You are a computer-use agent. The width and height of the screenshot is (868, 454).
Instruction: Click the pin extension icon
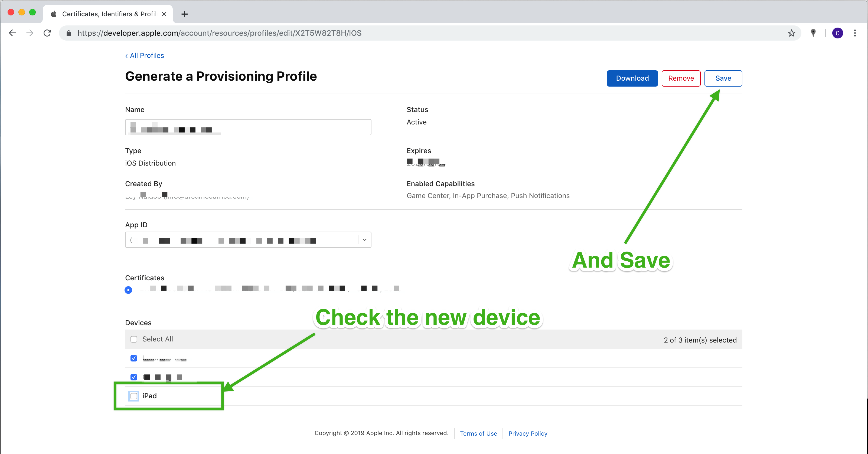[x=813, y=33]
